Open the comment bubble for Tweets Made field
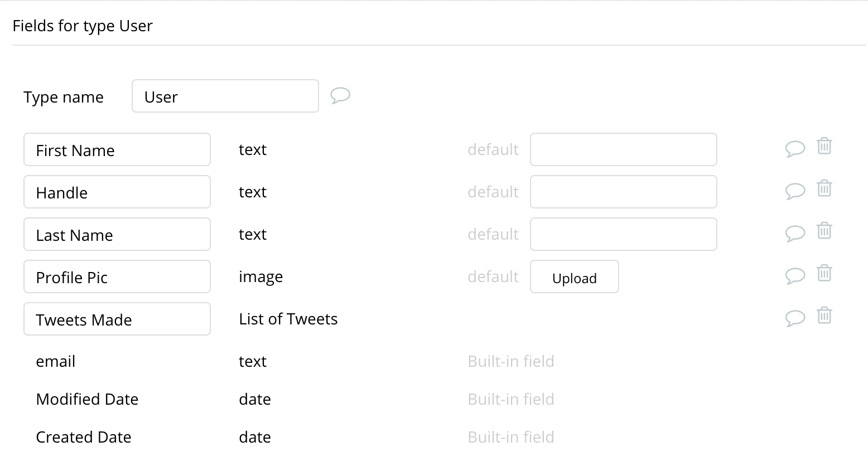Screen dimensions: 868x466 (795, 318)
